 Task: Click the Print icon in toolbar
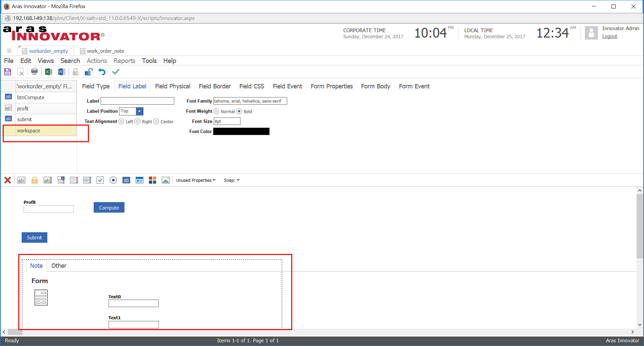point(34,72)
